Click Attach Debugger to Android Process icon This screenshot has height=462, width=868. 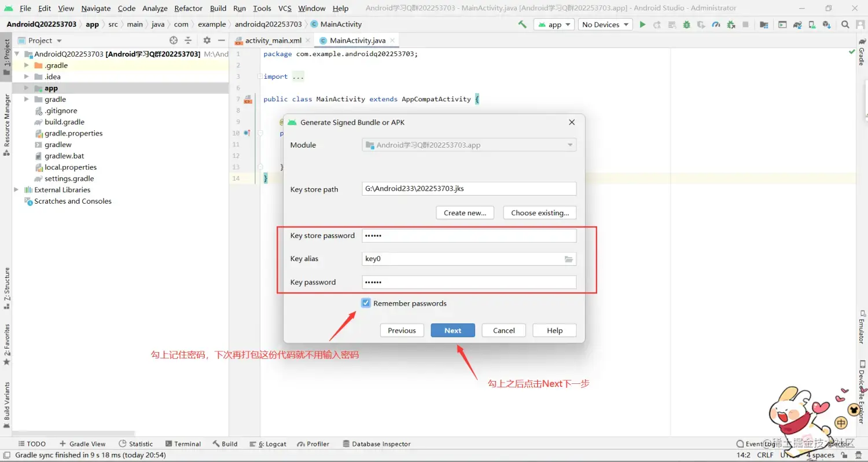[731, 24]
